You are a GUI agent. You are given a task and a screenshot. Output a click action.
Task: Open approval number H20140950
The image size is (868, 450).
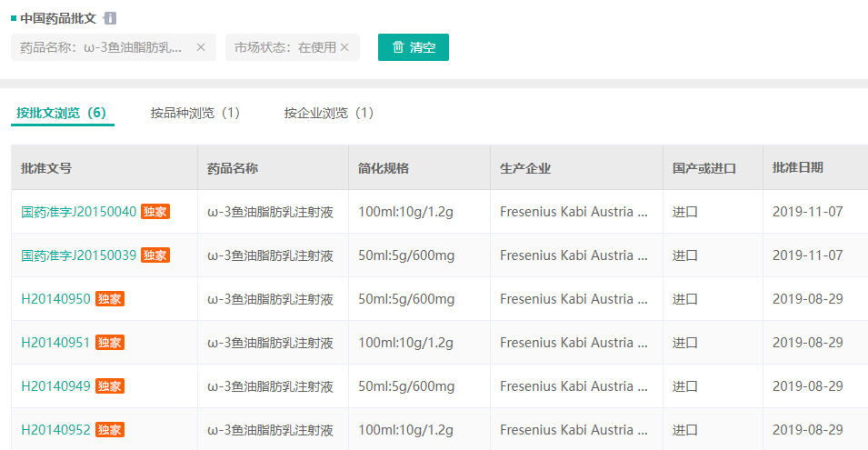(x=56, y=299)
